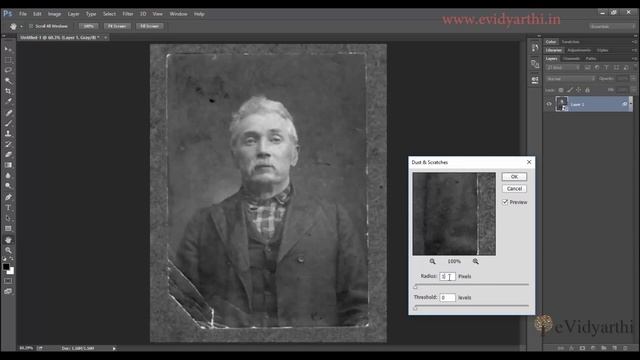Select the Blur tool

click(x=8, y=176)
